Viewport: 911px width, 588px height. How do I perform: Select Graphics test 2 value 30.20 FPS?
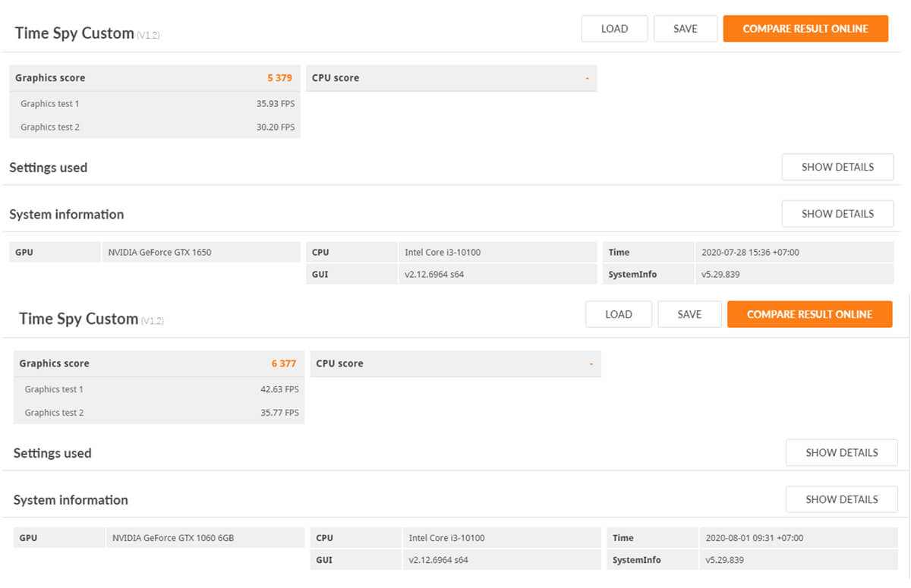pyautogui.click(x=276, y=127)
